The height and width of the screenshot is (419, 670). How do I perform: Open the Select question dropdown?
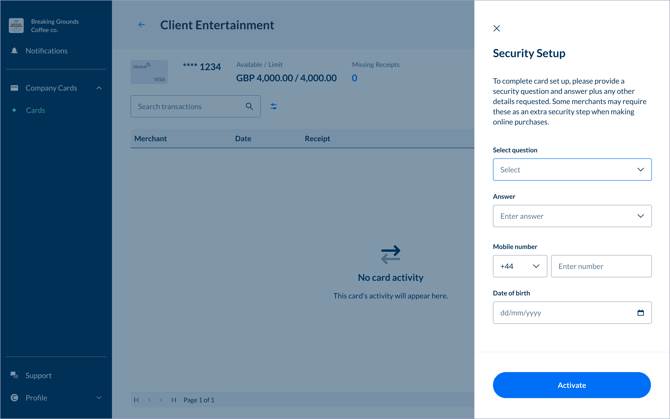tap(571, 170)
